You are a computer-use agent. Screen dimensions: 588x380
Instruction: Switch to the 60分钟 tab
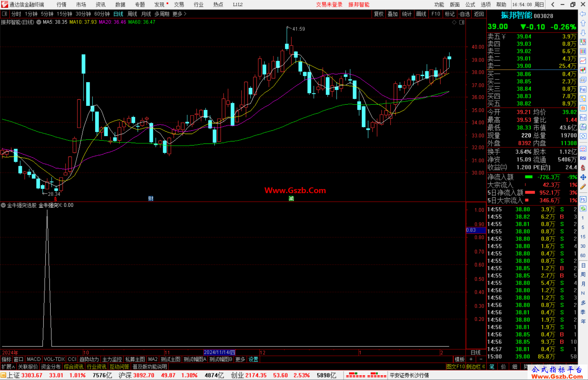pos(102,14)
